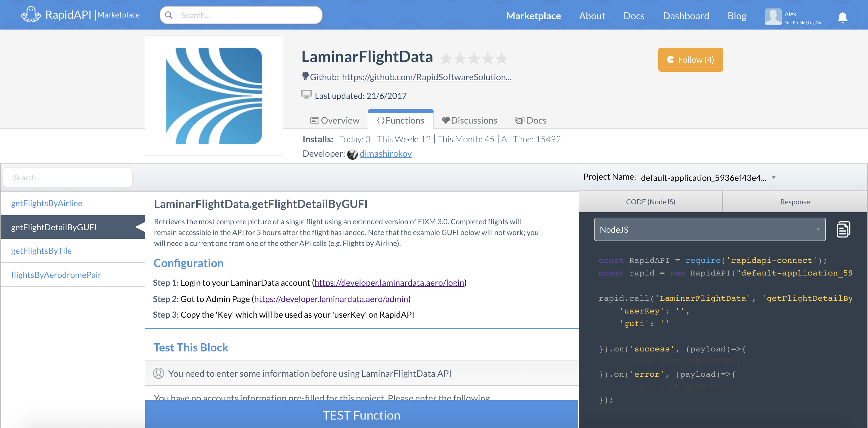Open the Discussions tab
Image resolution: width=868 pixels, height=428 pixels.
469,120
